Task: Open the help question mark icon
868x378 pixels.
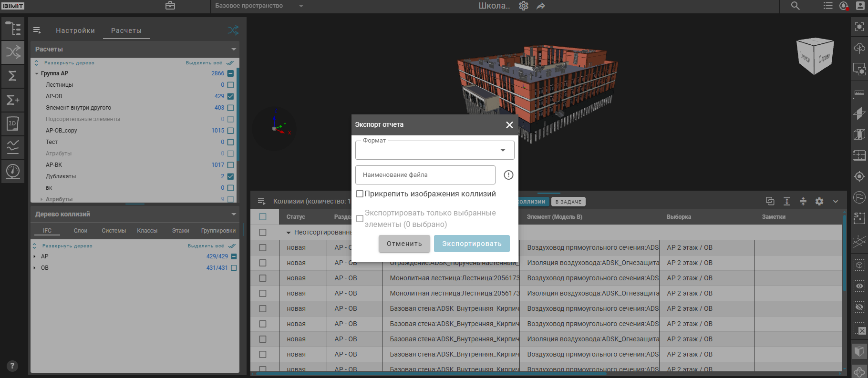Action: (12, 366)
